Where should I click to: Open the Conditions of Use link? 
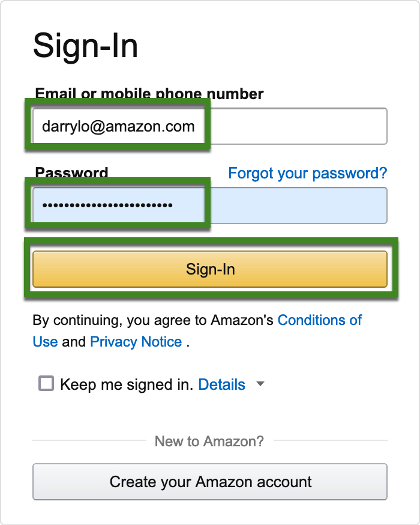click(x=319, y=320)
